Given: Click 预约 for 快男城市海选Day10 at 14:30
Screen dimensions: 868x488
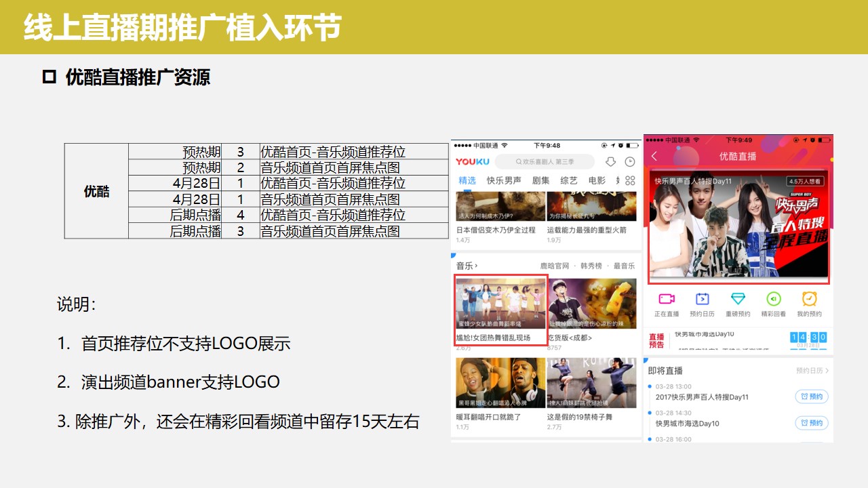Looking at the screenshot, I should 812,423.
